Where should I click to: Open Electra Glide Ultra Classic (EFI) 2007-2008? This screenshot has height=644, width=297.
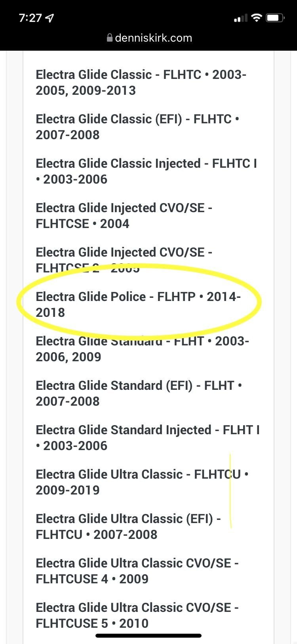point(128,527)
